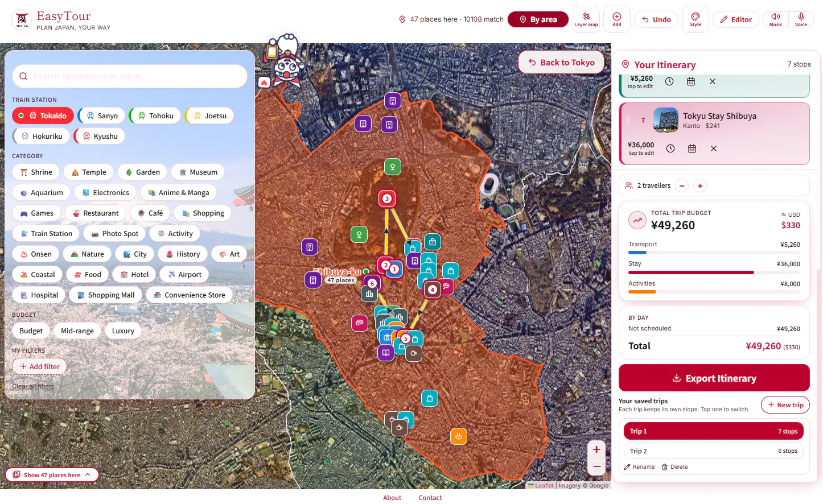Enable the Anime & Manga filter
The height and width of the screenshot is (504, 823).
tap(178, 193)
